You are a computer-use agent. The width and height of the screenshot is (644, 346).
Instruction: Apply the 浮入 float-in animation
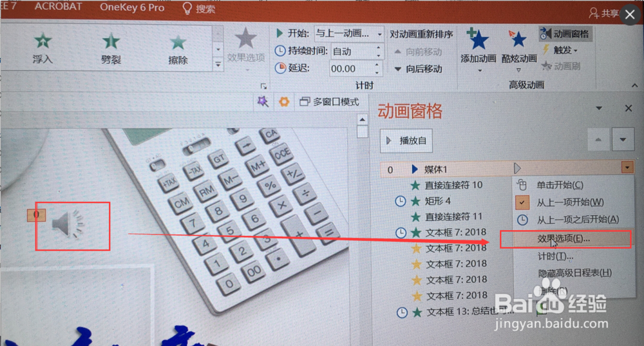(x=43, y=48)
